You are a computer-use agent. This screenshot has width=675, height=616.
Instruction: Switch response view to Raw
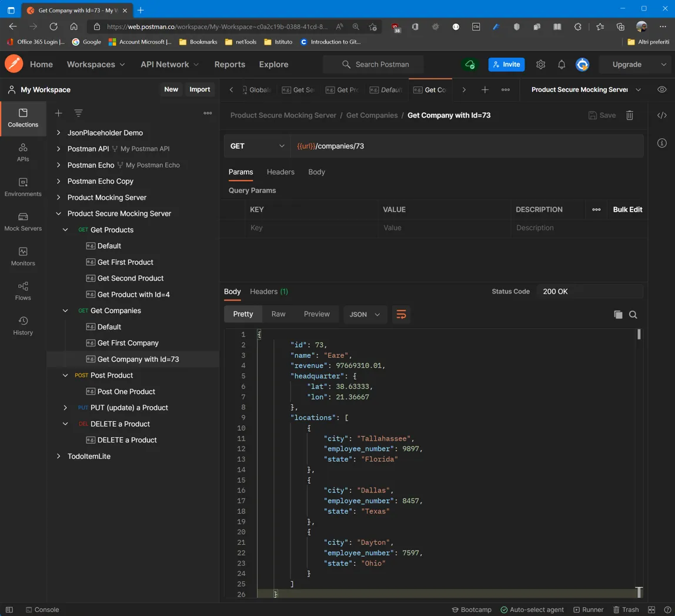click(x=278, y=314)
